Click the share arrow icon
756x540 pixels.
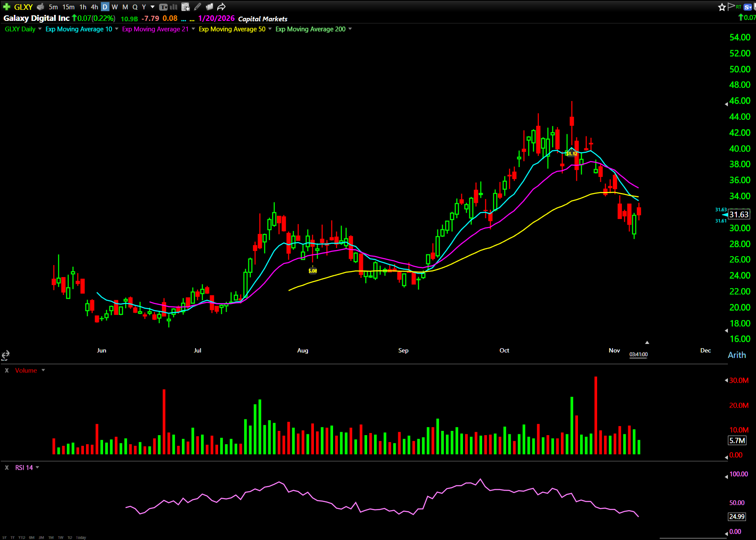221,7
